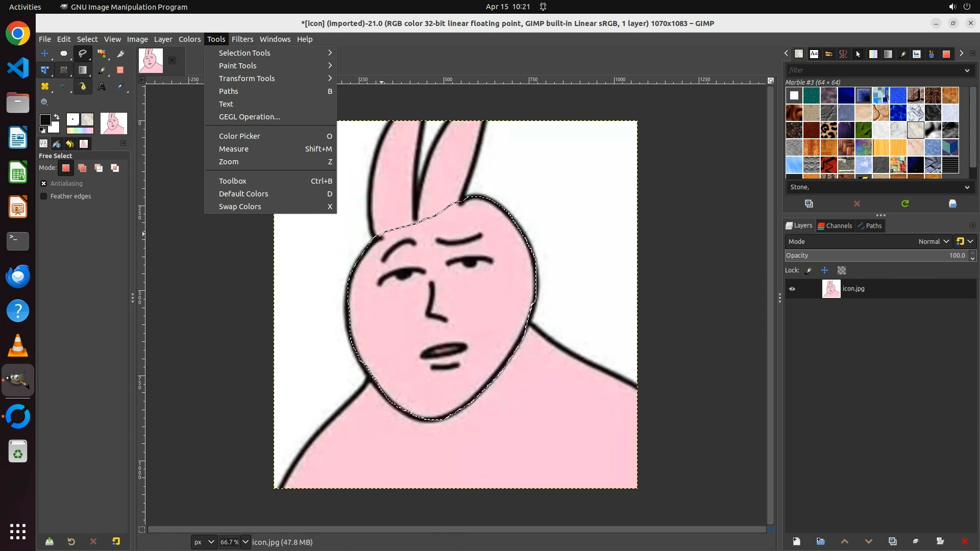Pick the Paintbrush tool icon
This screenshot has width=980, height=551.
pyautogui.click(x=102, y=70)
